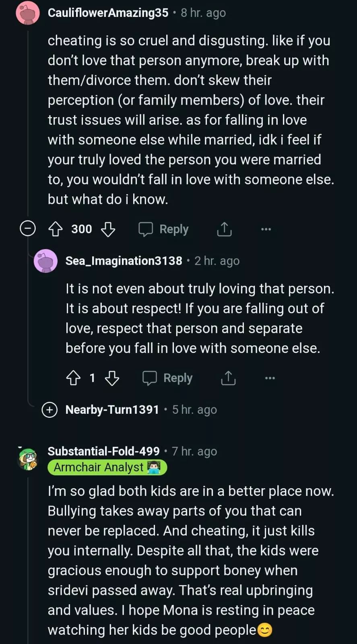Share Sea_Imagination3138's reply

coord(228,378)
